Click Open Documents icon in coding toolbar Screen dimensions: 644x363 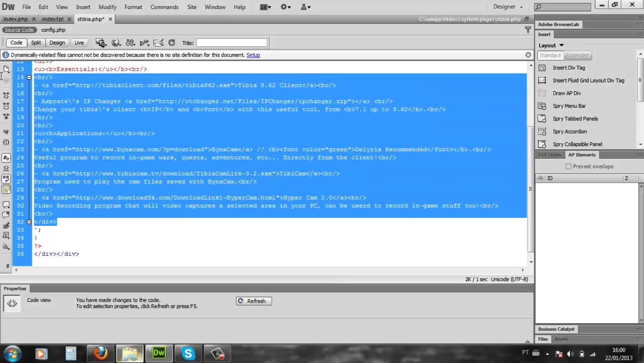[x=6, y=69]
